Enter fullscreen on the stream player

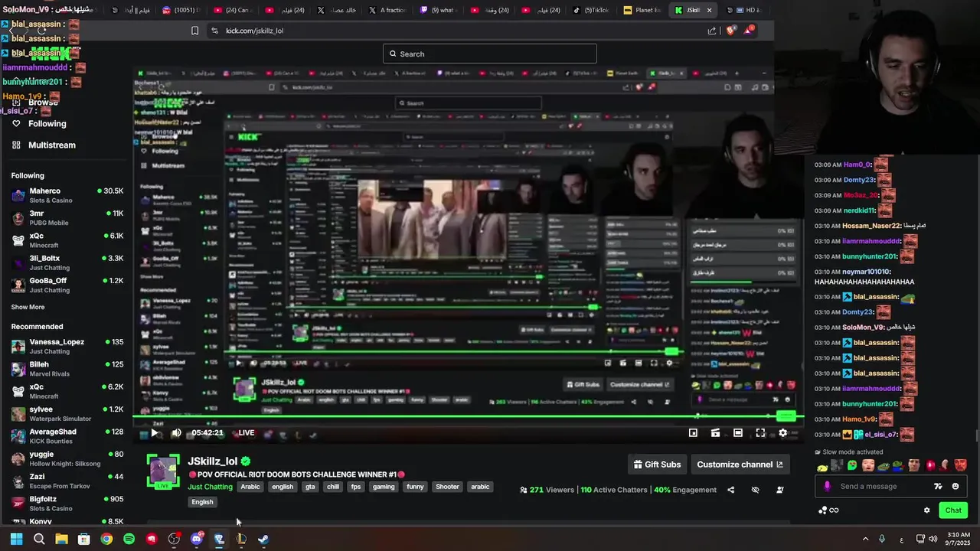[760, 433]
